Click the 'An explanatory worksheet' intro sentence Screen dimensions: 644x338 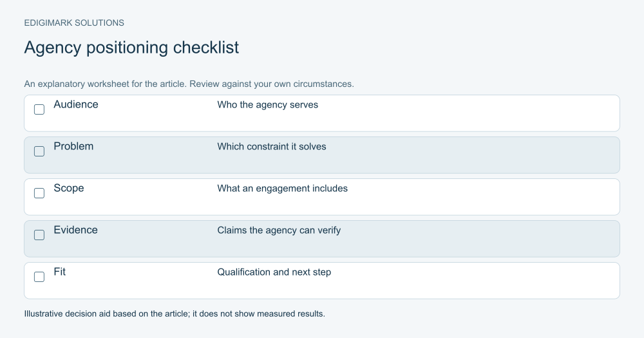(x=189, y=84)
